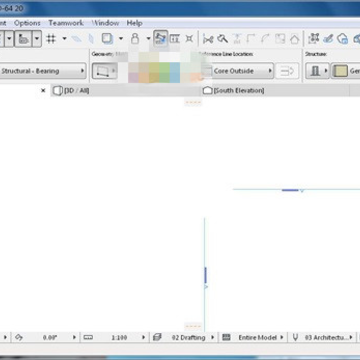Toggle the grid display icon
Viewport: 360px width, 360px height.
[51, 39]
